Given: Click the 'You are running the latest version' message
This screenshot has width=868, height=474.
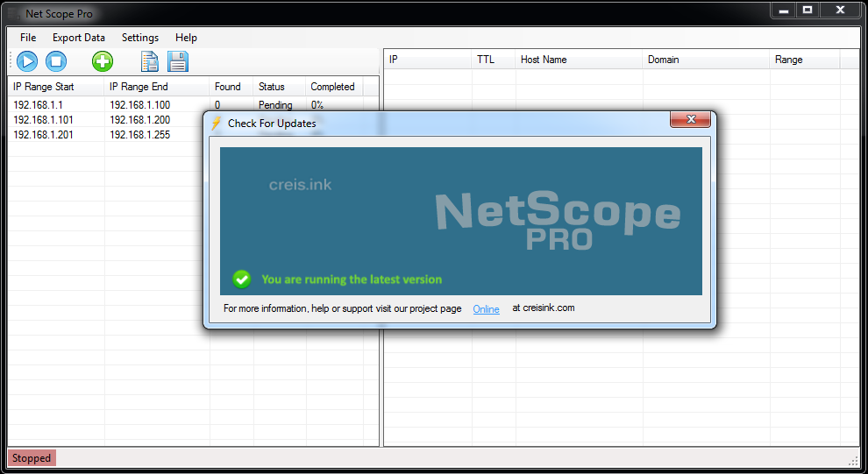Looking at the screenshot, I should 352,279.
